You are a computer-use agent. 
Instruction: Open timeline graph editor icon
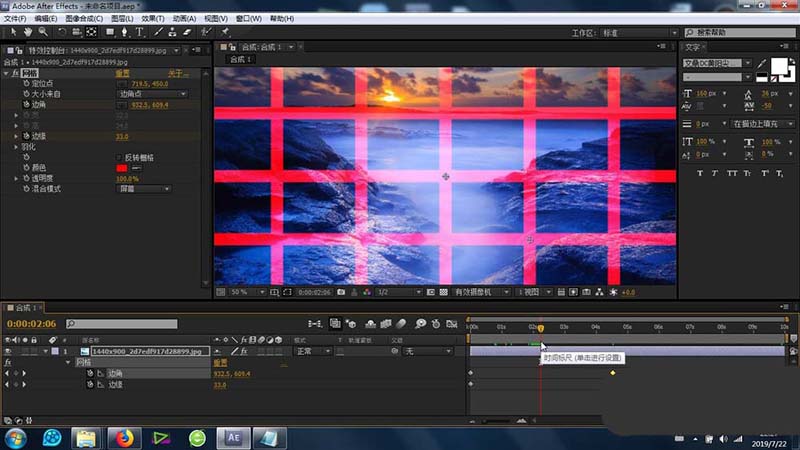click(x=452, y=323)
